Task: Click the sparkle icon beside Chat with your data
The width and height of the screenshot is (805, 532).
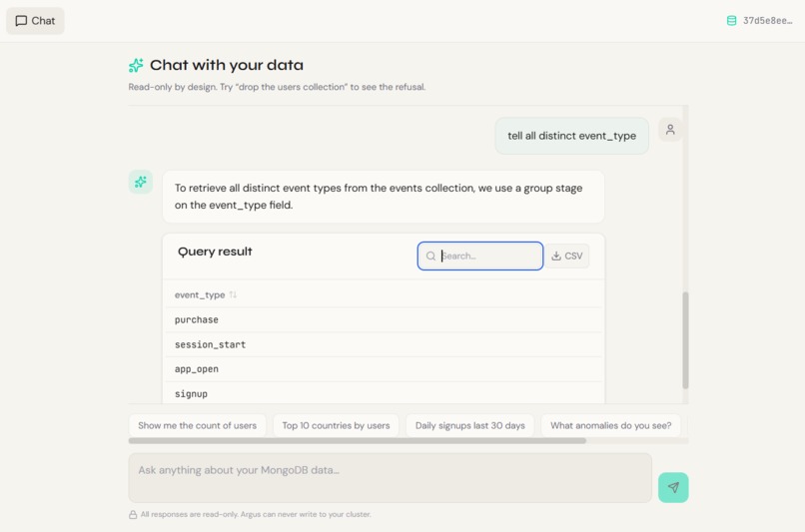Action: (x=136, y=65)
